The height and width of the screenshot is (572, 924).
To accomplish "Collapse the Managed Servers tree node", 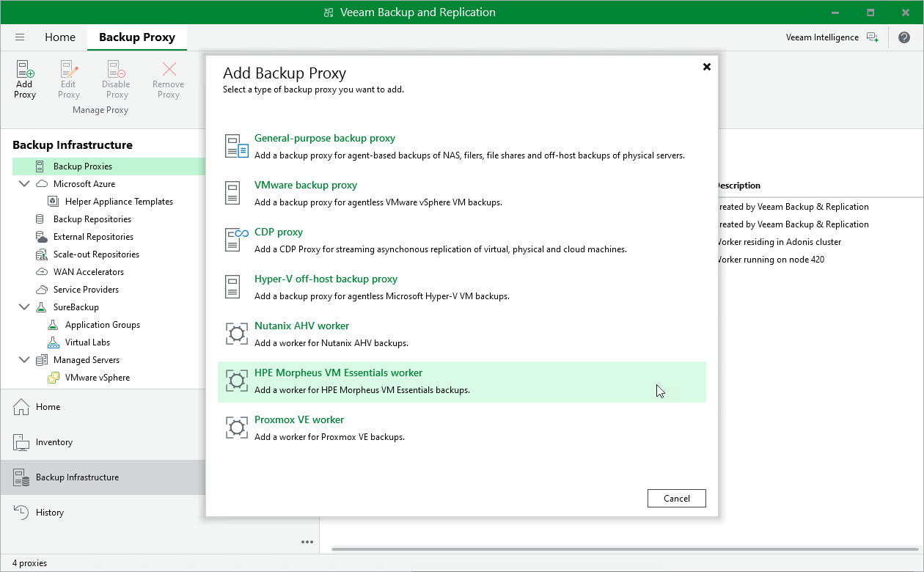I will [24, 360].
